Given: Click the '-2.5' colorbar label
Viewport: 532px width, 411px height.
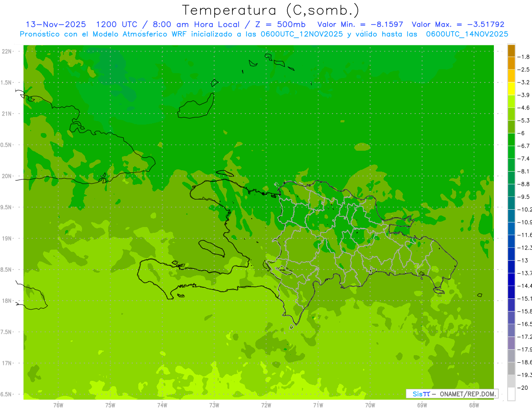Looking at the screenshot, I should click(x=523, y=70).
